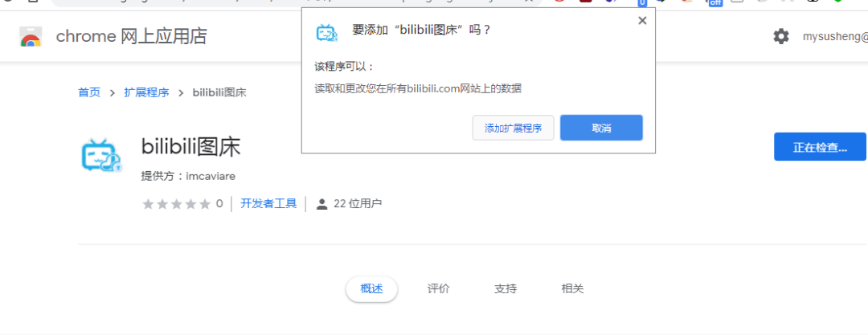
Task: Click the 该程序可以： label in dialog
Action: point(345,67)
